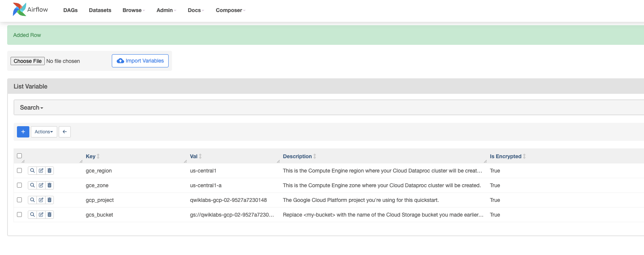Click the blue plus add-variable button

23,132
